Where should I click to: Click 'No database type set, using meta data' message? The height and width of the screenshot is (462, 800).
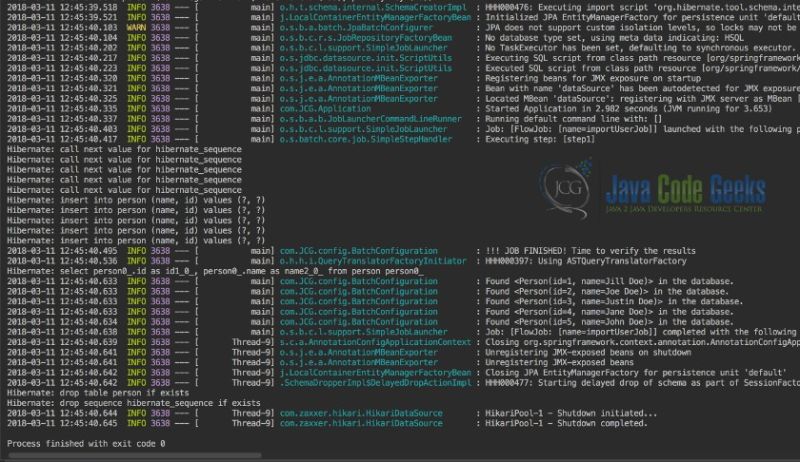614,38
